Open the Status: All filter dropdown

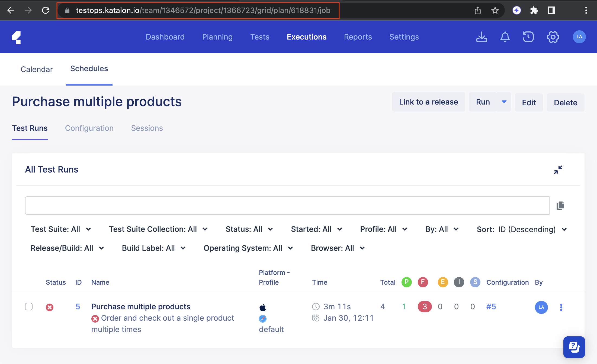249,229
